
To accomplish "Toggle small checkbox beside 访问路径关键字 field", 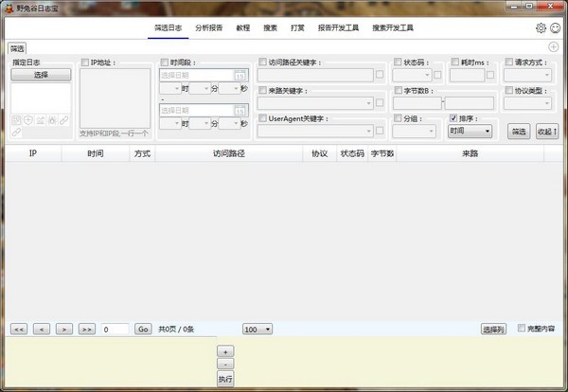I will click(x=380, y=74).
